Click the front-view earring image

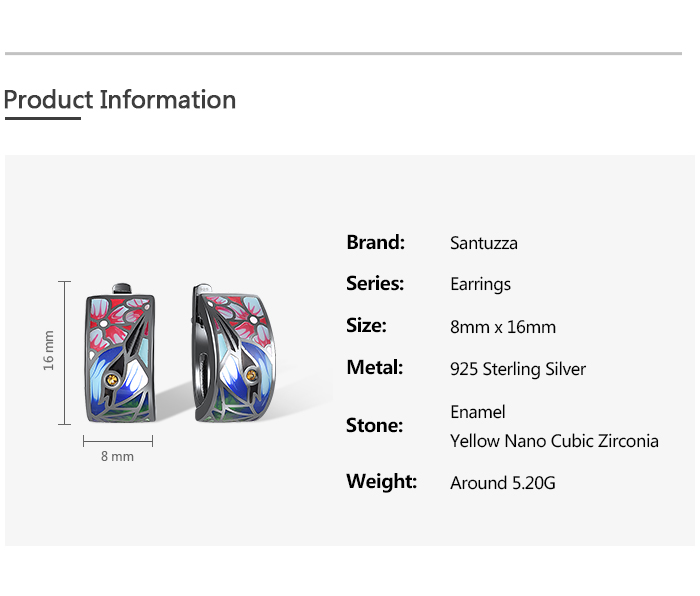tap(122, 355)
